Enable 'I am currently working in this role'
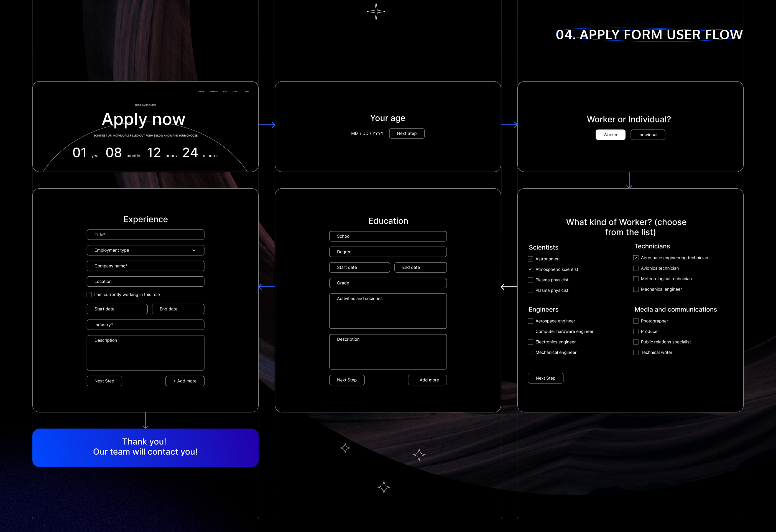The image size is (776, 532). click(x=89, y=295)
